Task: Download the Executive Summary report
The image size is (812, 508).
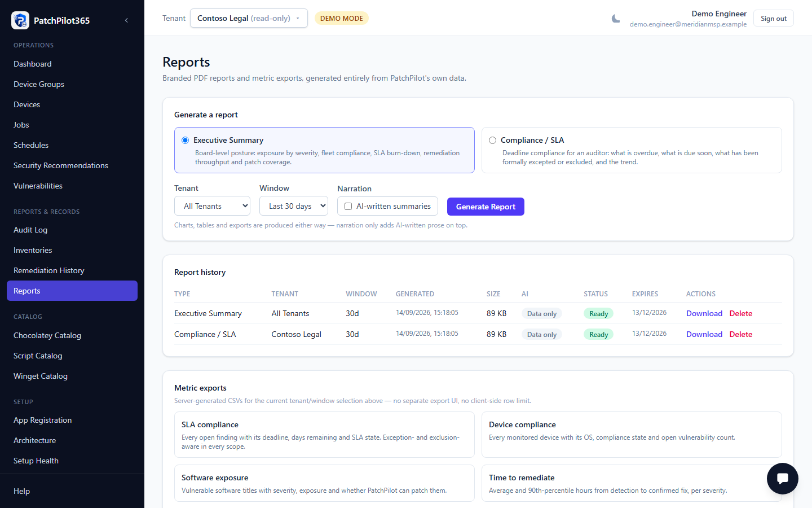Action: tap(704, 313)
